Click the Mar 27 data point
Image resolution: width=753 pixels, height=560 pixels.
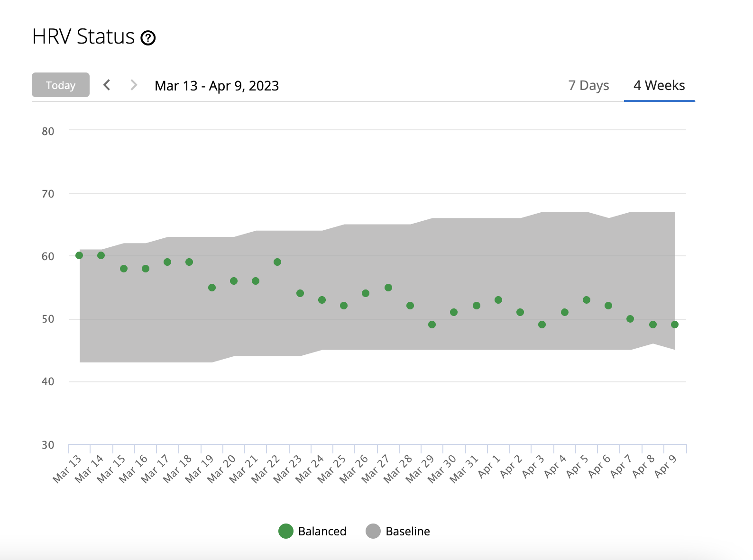388,288
